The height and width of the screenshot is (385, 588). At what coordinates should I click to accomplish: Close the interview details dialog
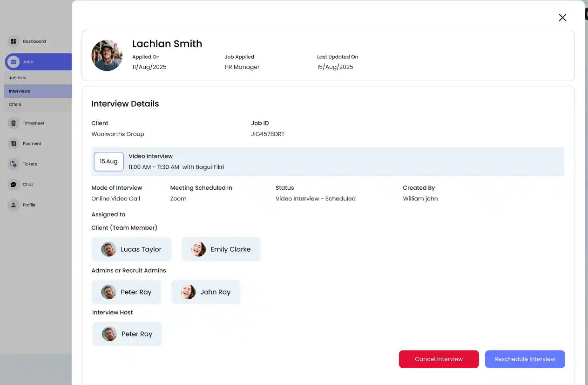[x=562, y=17]
